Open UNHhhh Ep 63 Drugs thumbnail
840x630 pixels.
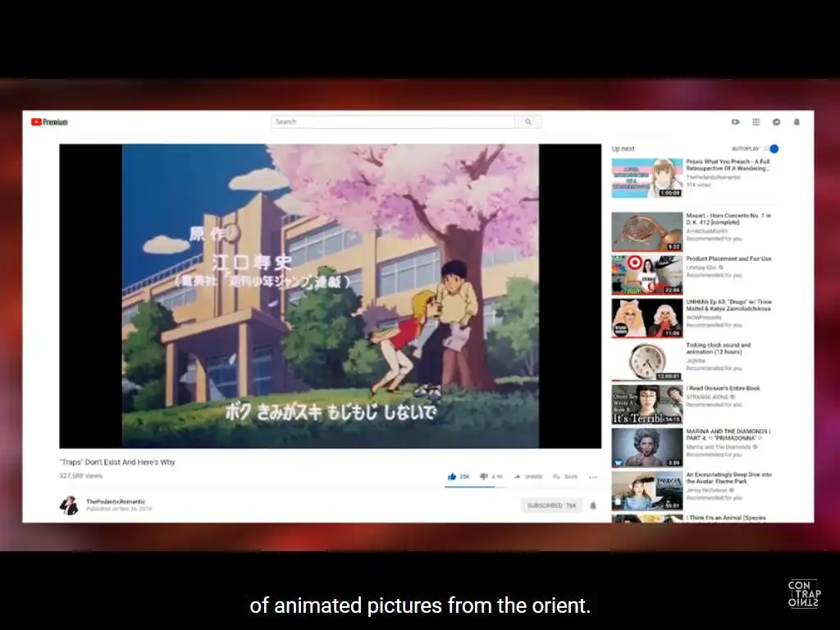point(647,318)
